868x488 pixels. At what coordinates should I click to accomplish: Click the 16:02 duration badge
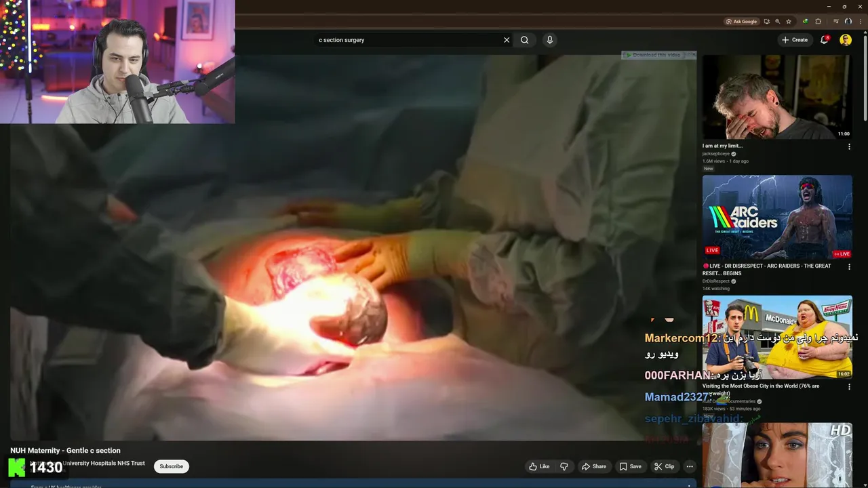click(844, 374)
